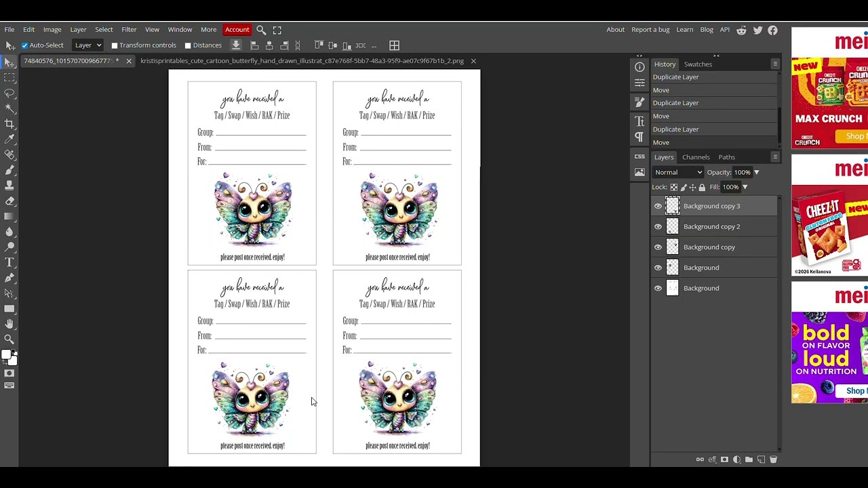Open the Filter menu
The image size is (868, 488).
pyautogui.click(x=129, y=30)
